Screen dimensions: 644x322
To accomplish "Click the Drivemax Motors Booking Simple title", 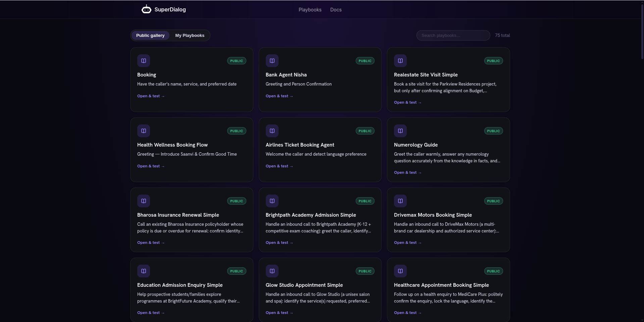I will 433,215.
